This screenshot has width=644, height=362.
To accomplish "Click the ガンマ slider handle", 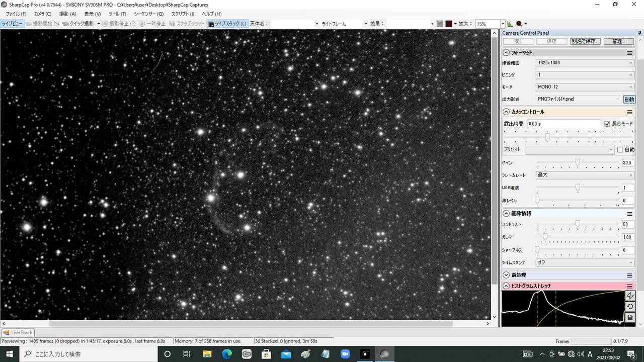I will click(x=545, y=236).
